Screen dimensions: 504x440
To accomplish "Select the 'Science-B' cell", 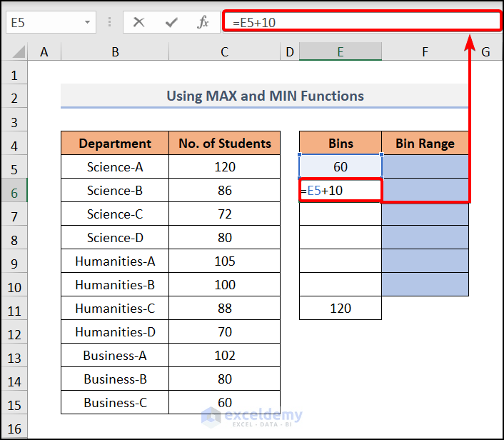I will pyautogui.click(x=115, y=191).
